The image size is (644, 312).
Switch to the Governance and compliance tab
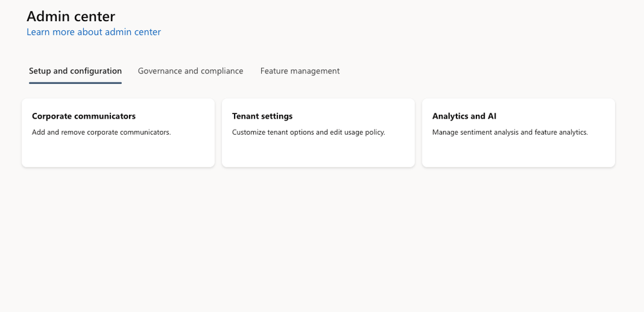point(190,71)
